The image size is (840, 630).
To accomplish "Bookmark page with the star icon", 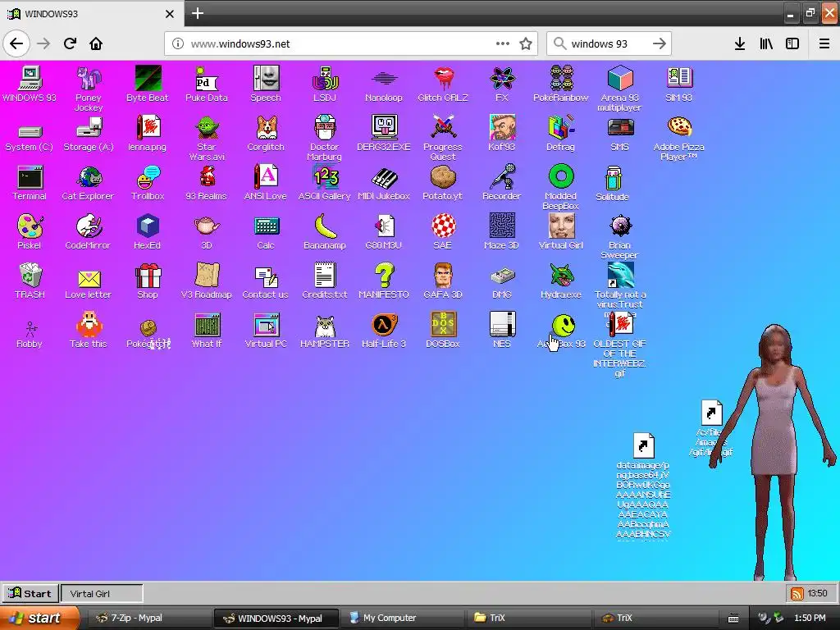I will pyautogui.click(x=526, y=43).
